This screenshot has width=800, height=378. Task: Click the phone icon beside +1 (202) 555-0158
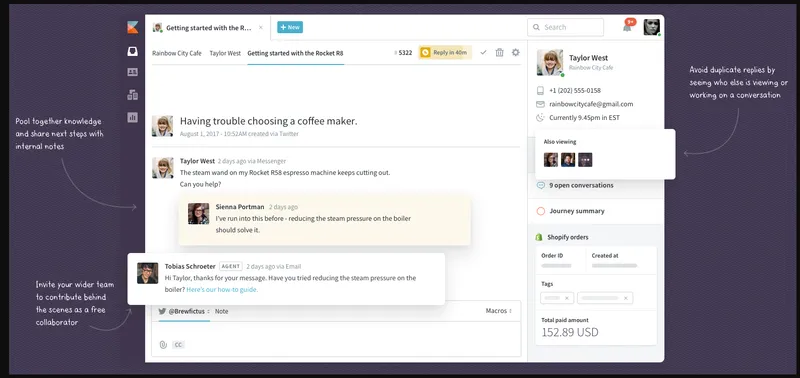(540, 90)
